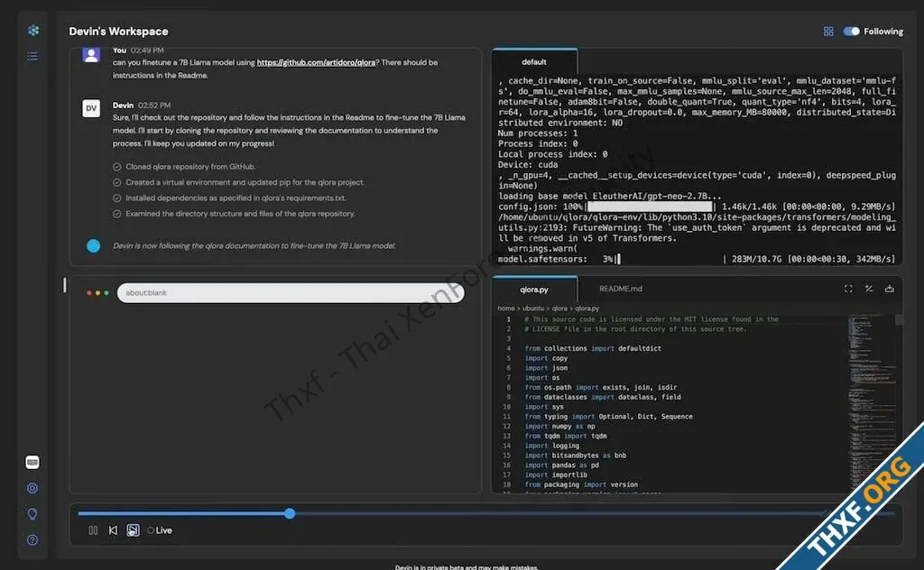Click the 'Created a virtual environment' step checkmark

tap(116, 182)
